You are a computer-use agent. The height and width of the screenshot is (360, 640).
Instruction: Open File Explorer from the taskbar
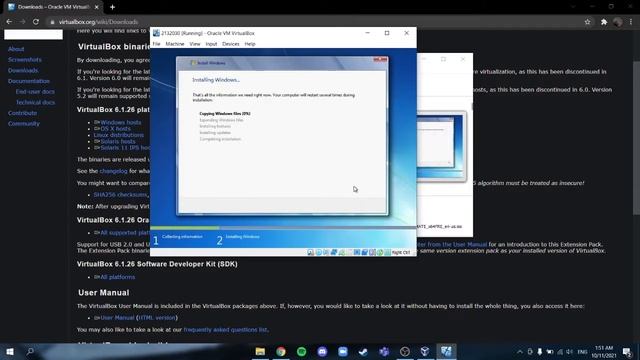tap(260, 351)
